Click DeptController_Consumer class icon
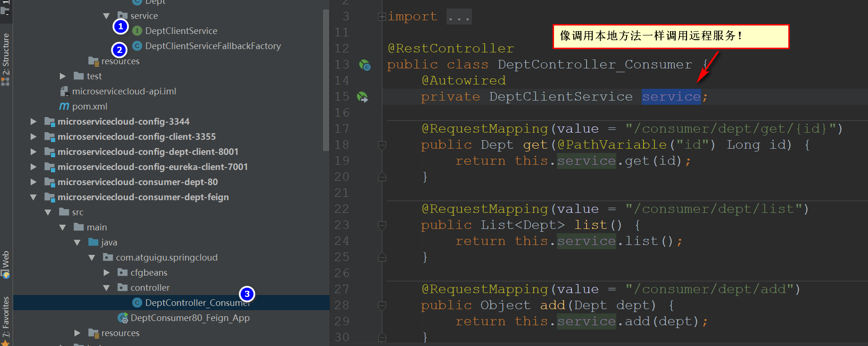Image resolution: width=868 pixels, height=346 pixels. [137, 303]
